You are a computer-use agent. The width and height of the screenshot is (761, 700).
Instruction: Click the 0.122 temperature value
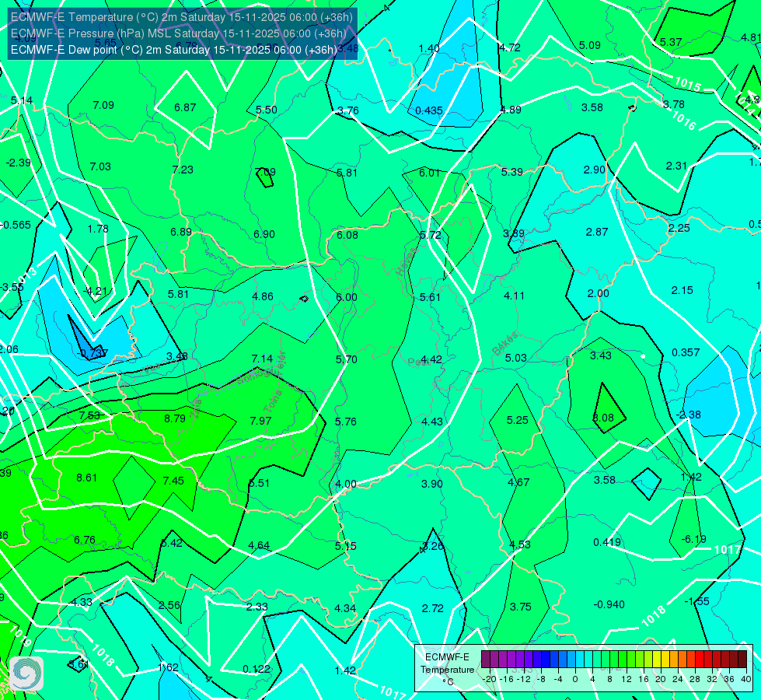point(257,669)
